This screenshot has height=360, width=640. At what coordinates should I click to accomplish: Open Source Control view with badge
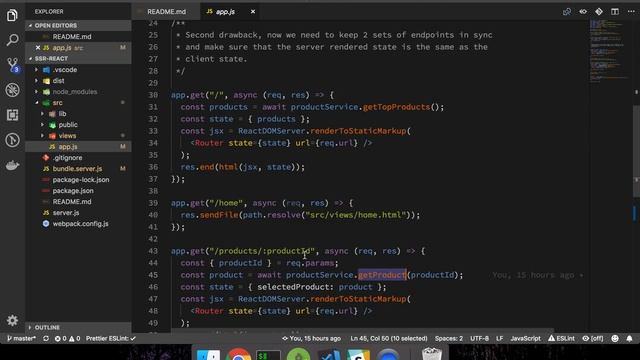point(13,65)
